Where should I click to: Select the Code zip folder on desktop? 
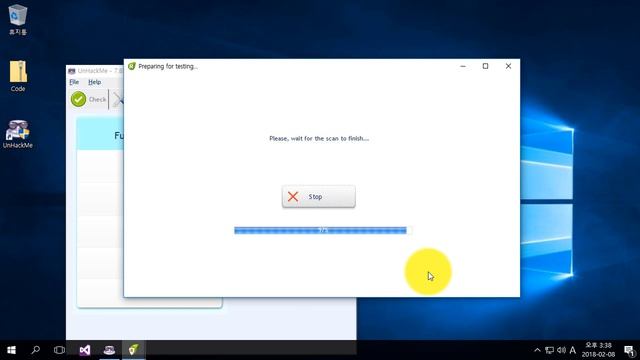(x=18, y=76)
